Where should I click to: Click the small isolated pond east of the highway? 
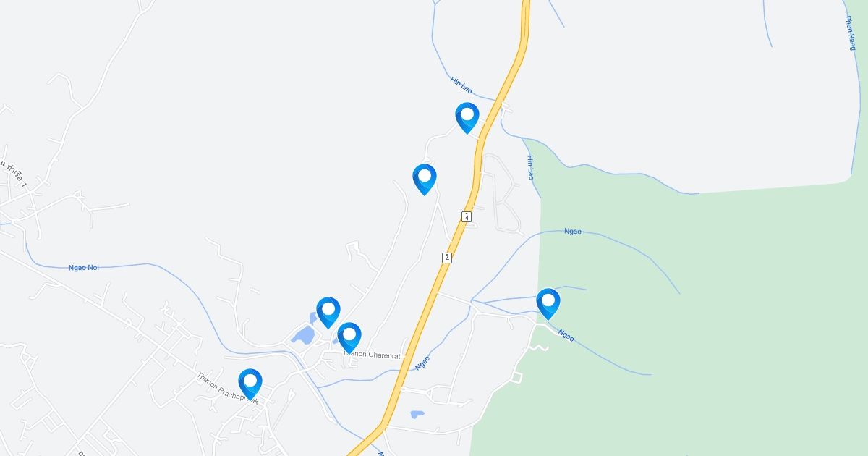point(417,415)
